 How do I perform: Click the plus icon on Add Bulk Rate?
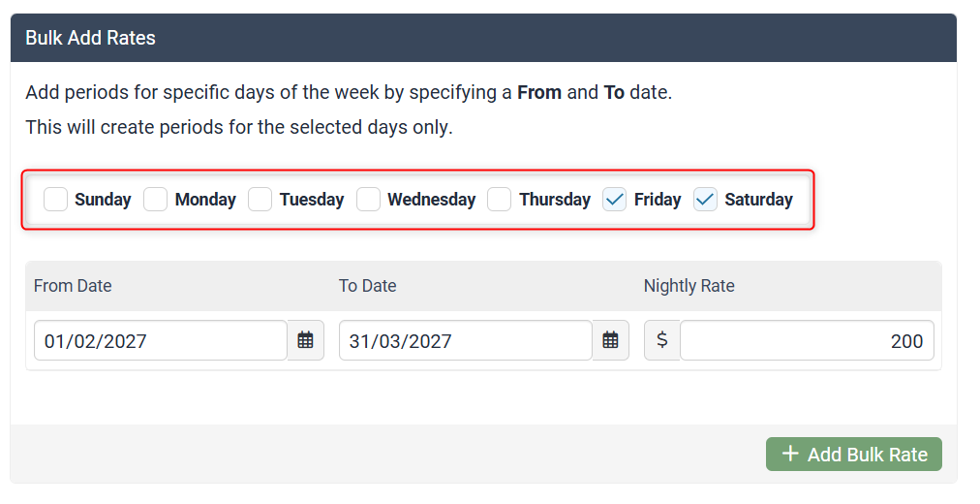[x=790, y=454]
